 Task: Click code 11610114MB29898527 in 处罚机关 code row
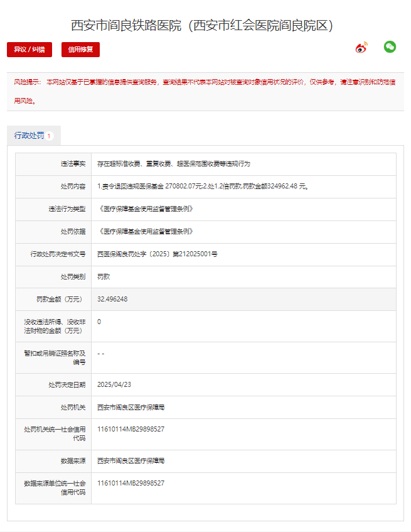(x=131, y=430)
